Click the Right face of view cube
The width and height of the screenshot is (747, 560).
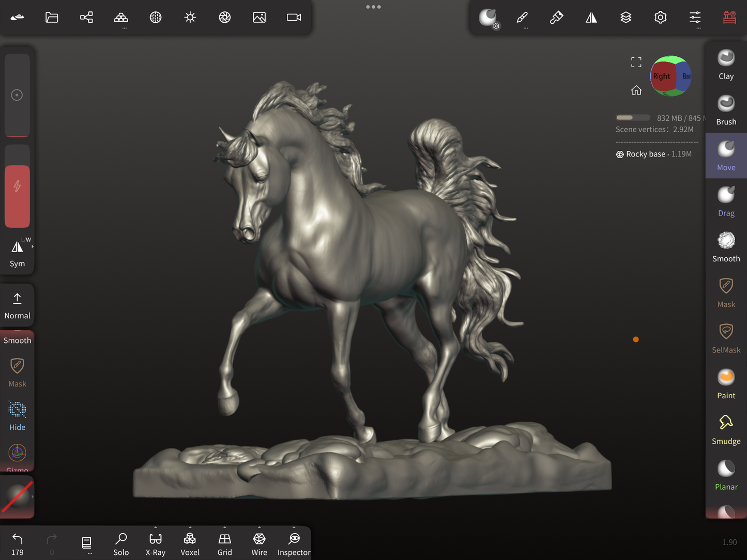tap(661, 76)
